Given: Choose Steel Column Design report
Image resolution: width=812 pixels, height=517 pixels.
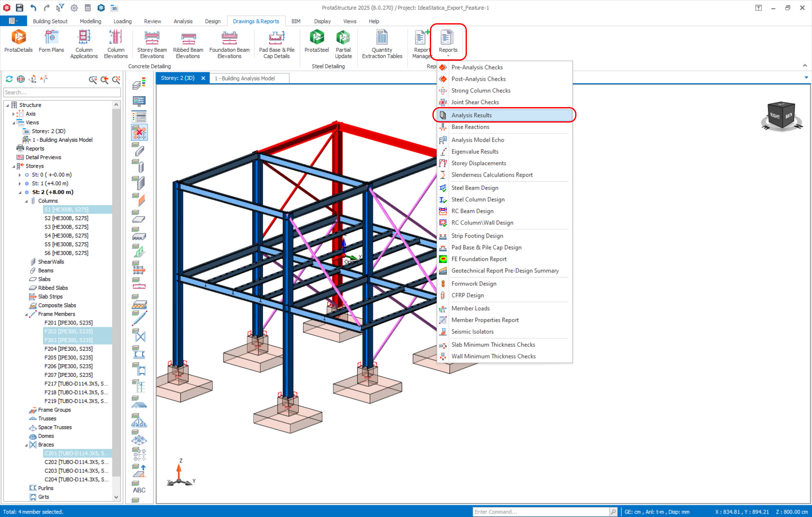Looking at the screenshot, I should (478, 199).
